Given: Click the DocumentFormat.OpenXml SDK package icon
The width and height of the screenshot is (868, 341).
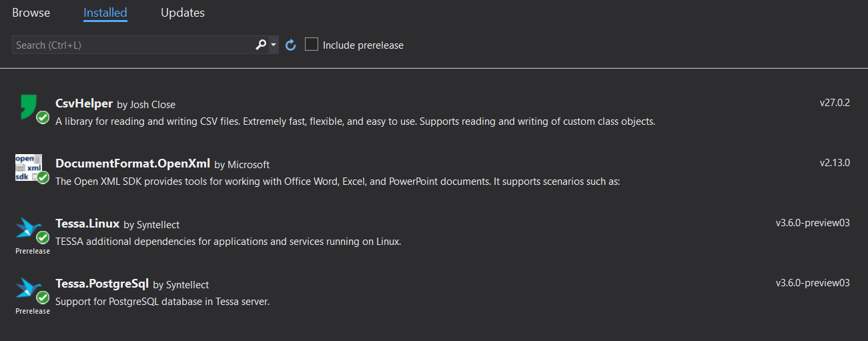Looking at the screenshot, I should (x=29, y=167).
